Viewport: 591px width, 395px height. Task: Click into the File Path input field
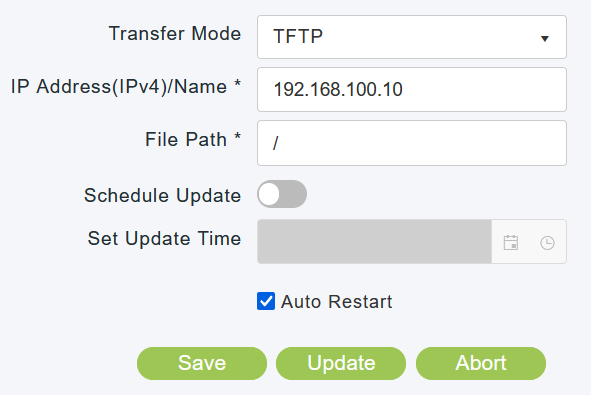coord(412,143)
